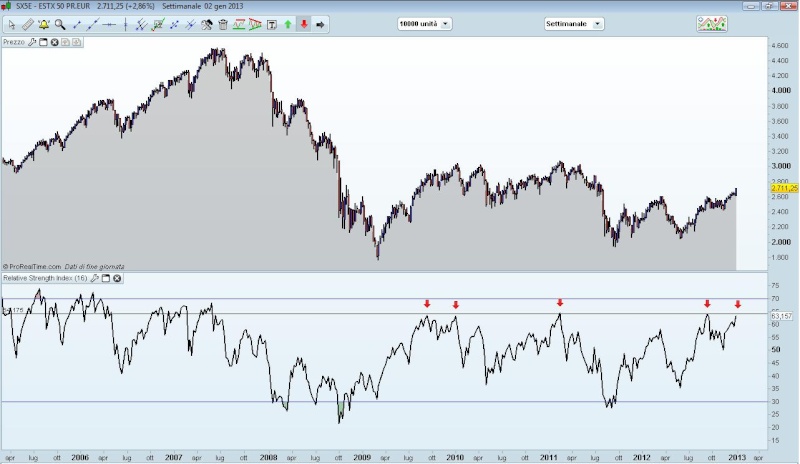This screenshot has width=800, height=464.
Task: Click the Relative Strength Index (16) label
Action: point(45,278)
